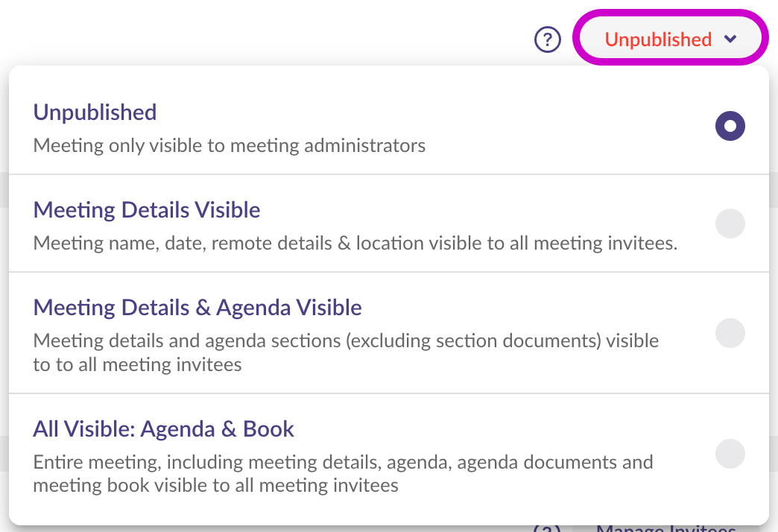Click 'meeting book visible to all meeting invitees' line
The height and width of the screenshot is (532, 778).
(x=216, y=486)
